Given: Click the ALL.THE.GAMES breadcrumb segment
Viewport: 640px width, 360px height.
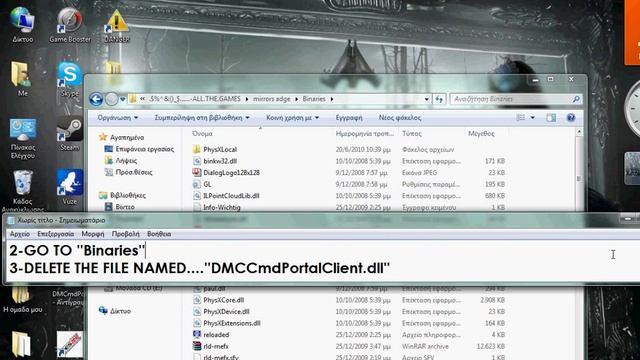Looking at the screenshot, I should click(x=194, y=99).
